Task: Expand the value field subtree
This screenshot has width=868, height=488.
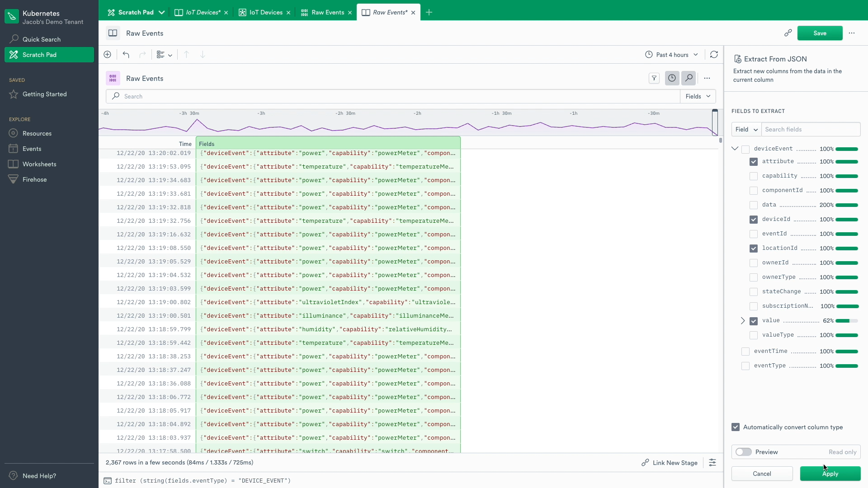Action: click(742, 321)
